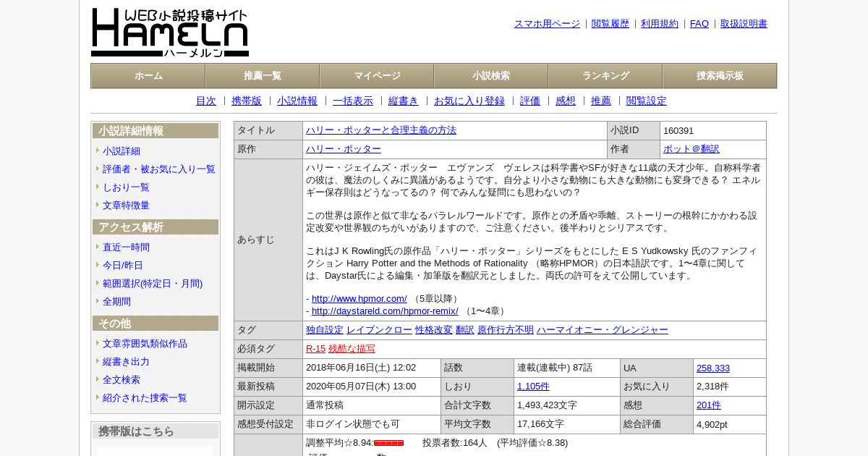
Task: Open the 推薦一覧 tab
Action: 263,76
